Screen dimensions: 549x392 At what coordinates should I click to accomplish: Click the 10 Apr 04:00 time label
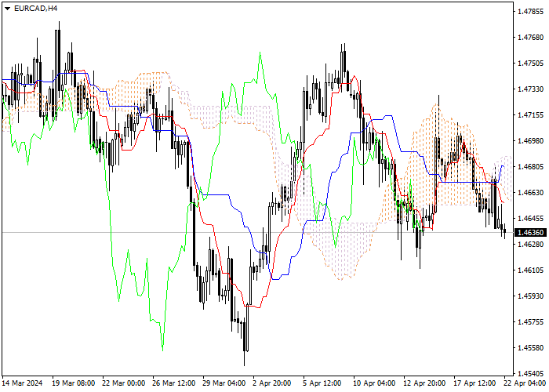click(374, 383)
